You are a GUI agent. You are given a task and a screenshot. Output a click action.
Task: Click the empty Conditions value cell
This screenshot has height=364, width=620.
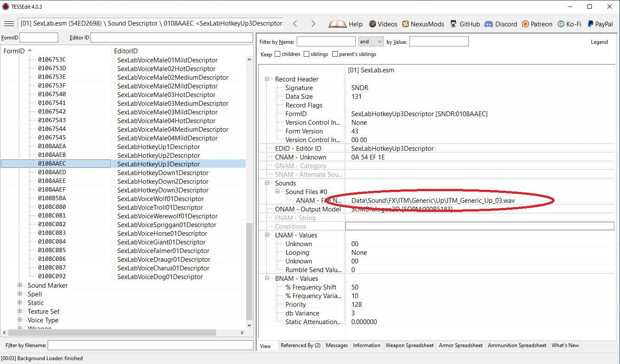pyautogui.click(x=480, y=226)
